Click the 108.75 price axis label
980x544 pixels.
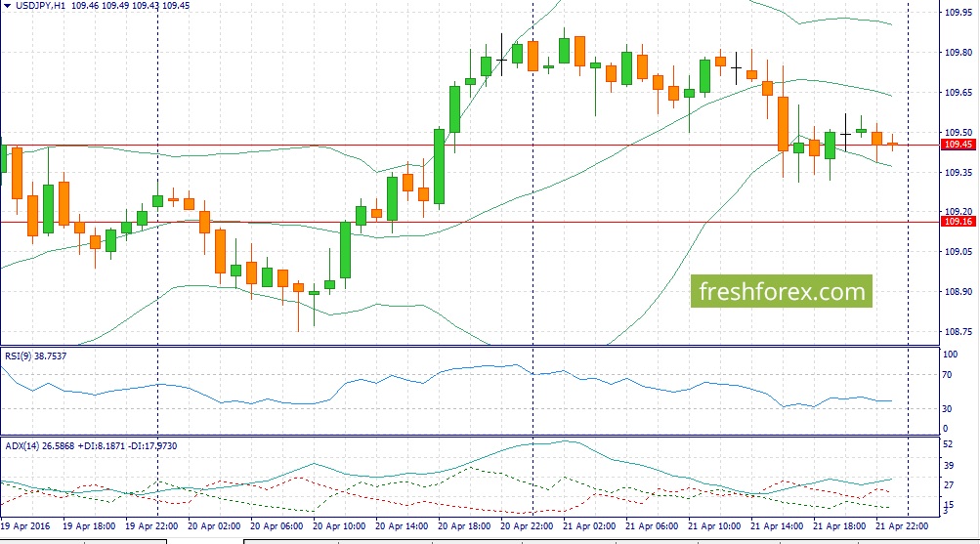tap(958, 332)
